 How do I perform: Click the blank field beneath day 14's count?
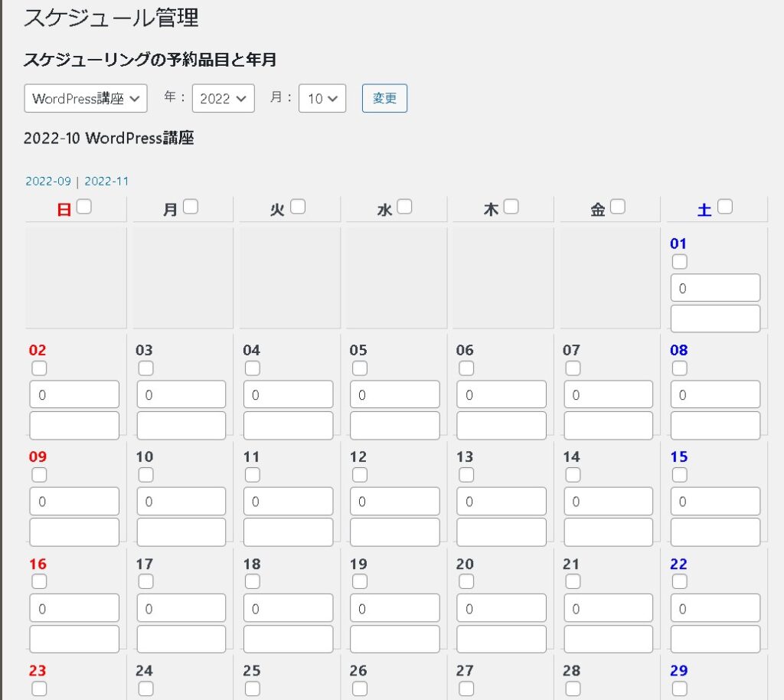tap(609, 532)
